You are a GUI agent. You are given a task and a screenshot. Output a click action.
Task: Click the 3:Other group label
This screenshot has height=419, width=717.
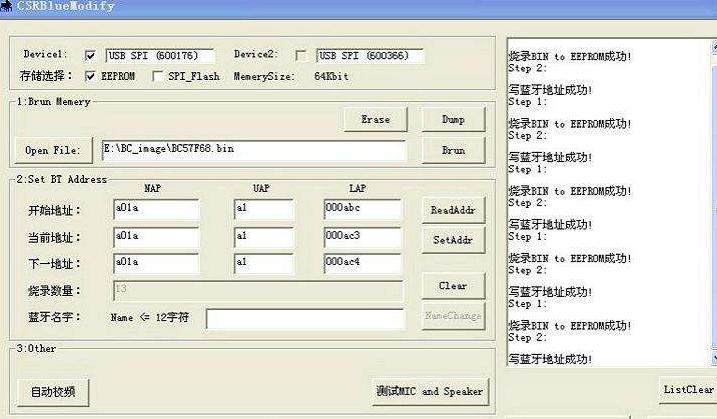[36, 349]
